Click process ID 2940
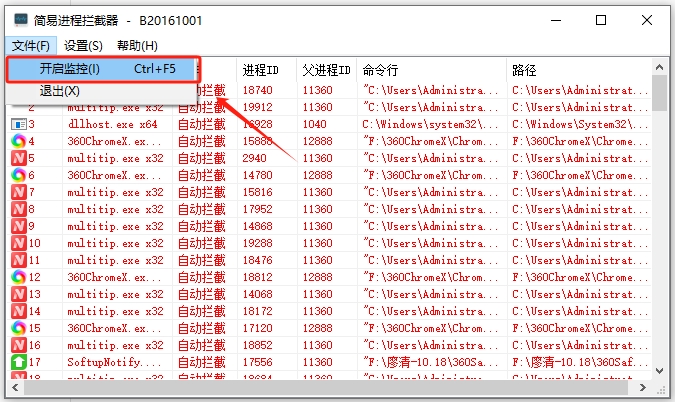The height and width of the screenshot is (402, 675). click(254, 158)
